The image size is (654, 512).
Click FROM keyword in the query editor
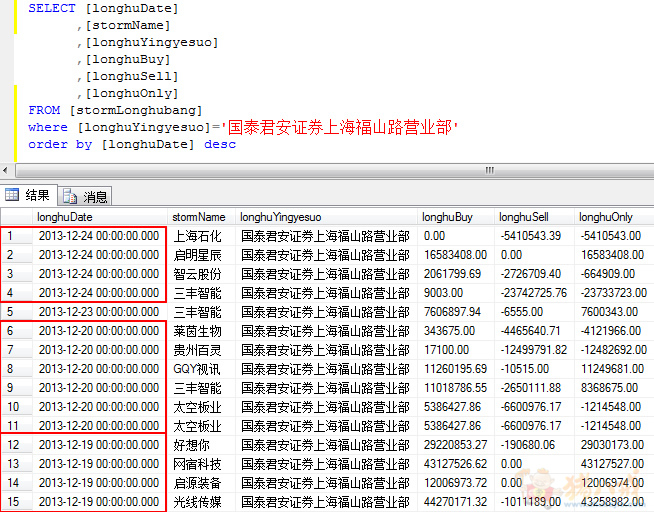click(x=44, y=110)
